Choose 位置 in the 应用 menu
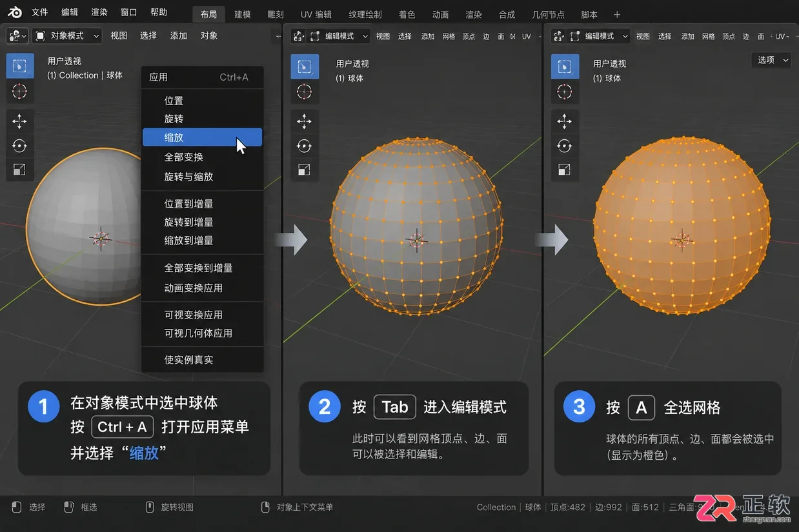Viewport: 799px width, 532px height. (202, 101)
